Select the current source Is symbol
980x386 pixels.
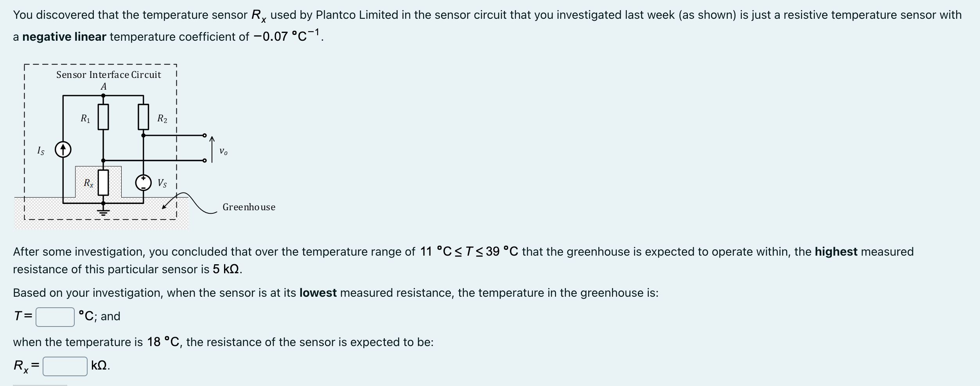[63, 150]
